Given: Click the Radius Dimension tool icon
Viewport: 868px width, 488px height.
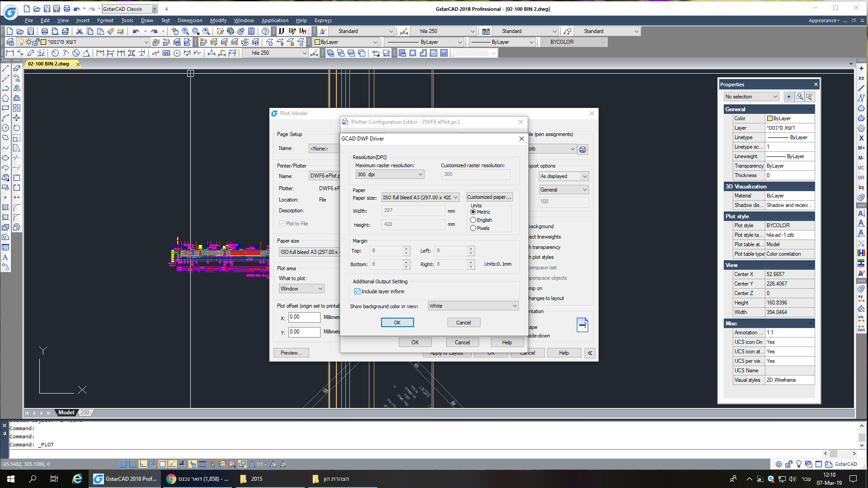Looking at the screenshot, I should (x=55, y=53).
